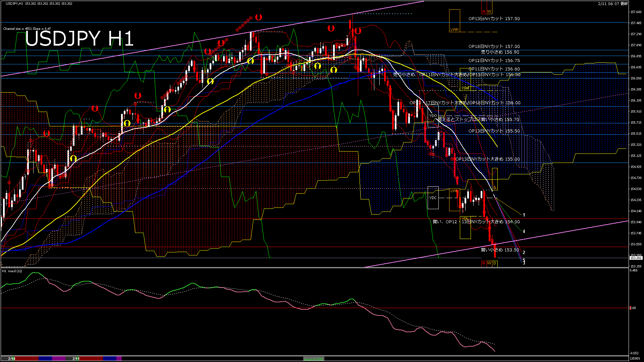Click the 2/11 06:07 更新 timestamp
Viewport: 644px width, 362px height.
613,4
